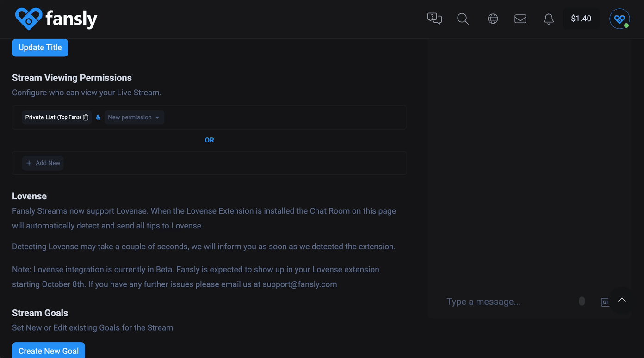Click the Add New permission group button

[43, 163]
